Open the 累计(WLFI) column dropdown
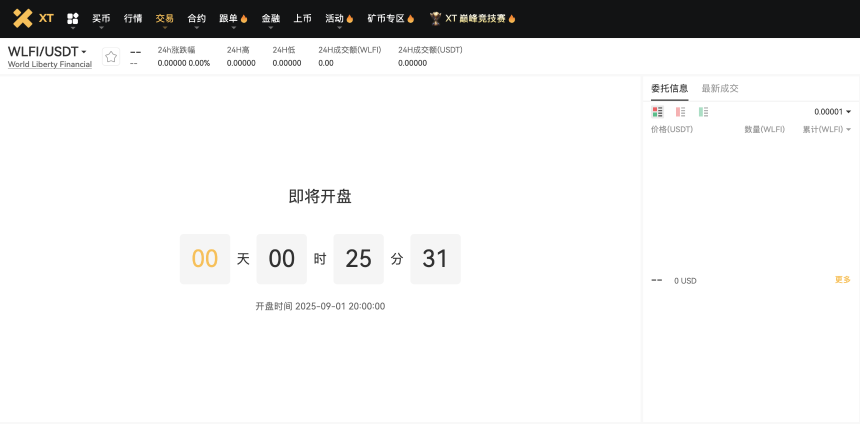 tap(827, 129)
